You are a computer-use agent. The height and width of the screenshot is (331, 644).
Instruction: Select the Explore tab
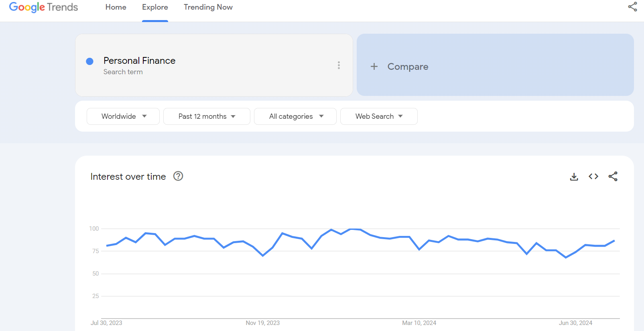(155, 7)
